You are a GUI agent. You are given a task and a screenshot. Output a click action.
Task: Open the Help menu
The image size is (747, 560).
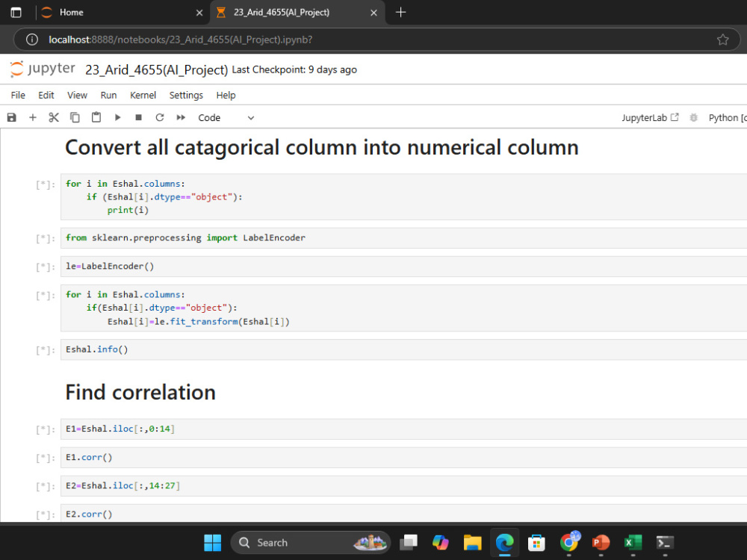[226, 96]
